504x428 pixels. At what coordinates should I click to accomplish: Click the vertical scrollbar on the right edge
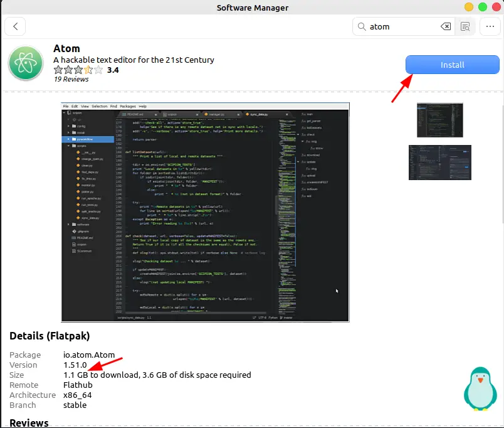pyautogui.click(x=502, y=164)
